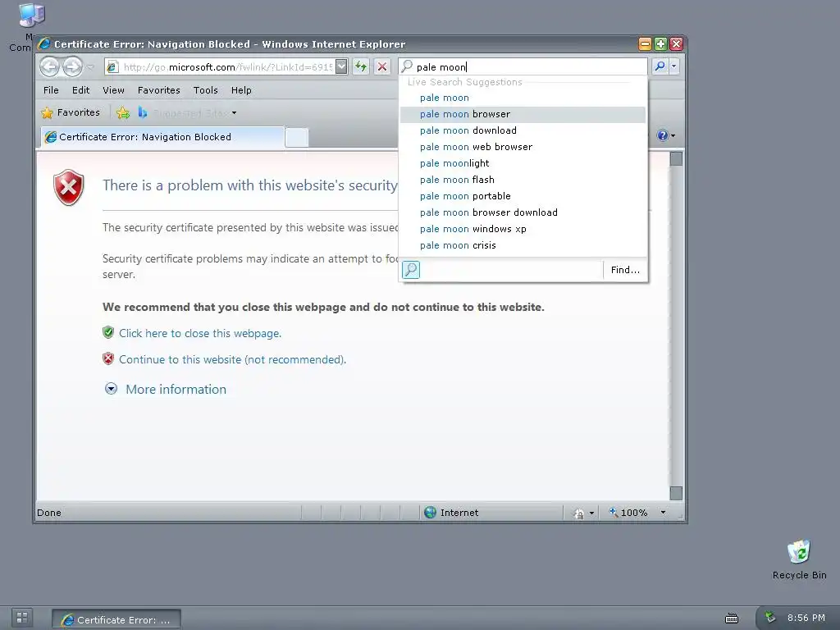Minimize the Internet Explorer window
Viewport: 840px width, 630px height.
click(x=645, y=44)
